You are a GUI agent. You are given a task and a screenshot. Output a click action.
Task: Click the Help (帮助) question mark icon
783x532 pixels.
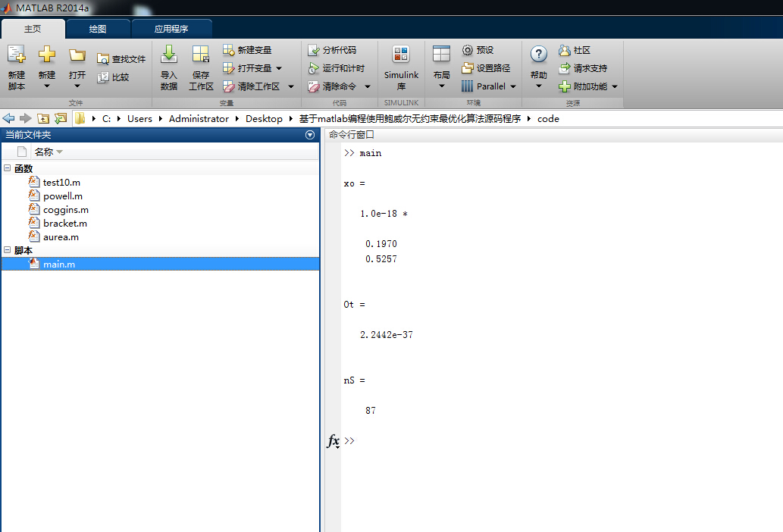click(x=539, y=54)
